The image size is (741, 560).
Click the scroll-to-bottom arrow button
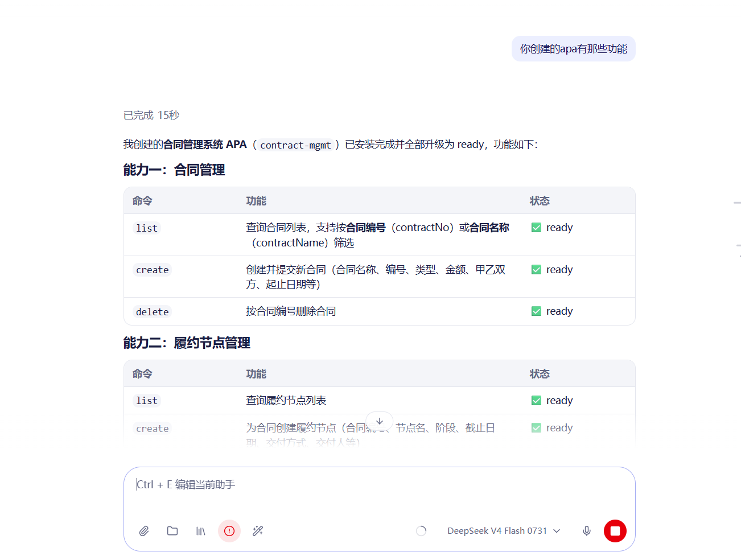[x=380, y=422]
